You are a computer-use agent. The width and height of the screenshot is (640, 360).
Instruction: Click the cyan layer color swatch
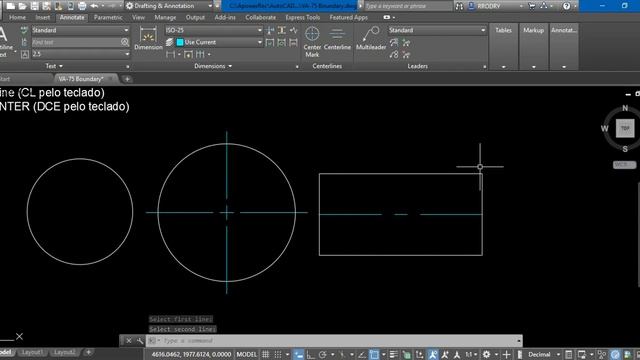pos(180,42)
